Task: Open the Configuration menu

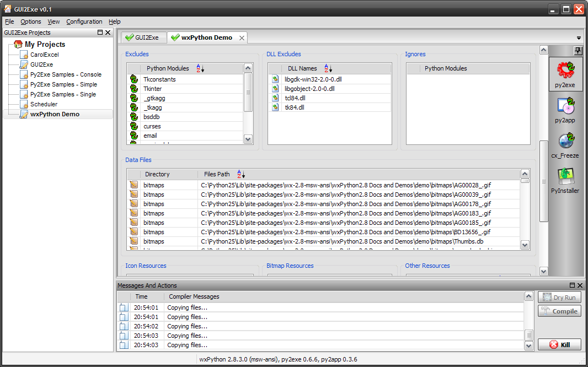Action: (x=84, y=21)
